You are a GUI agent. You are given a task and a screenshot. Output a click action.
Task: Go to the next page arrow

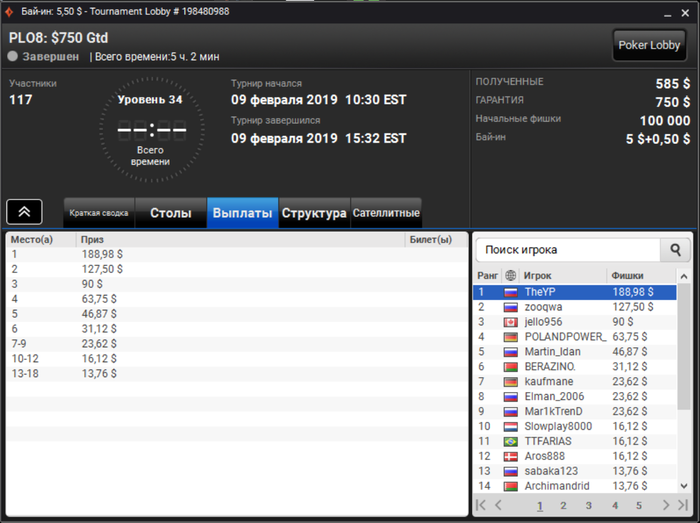[666, 505]
